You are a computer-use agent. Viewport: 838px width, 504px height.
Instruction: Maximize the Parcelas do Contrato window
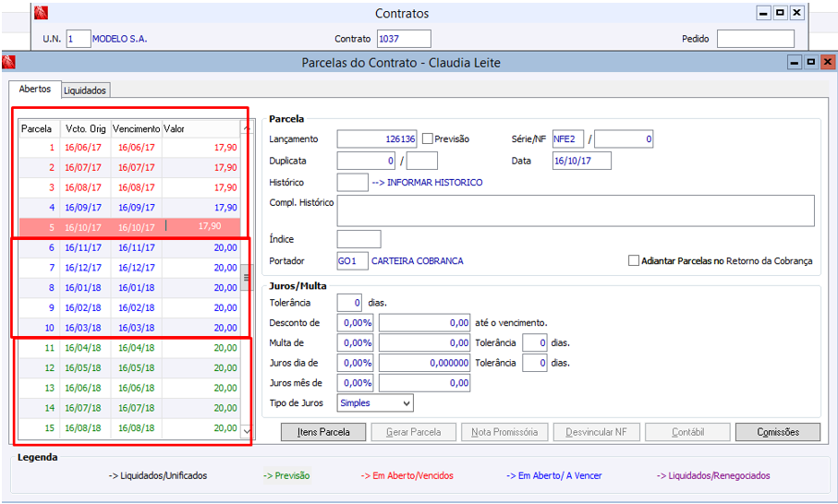(810, 63)
